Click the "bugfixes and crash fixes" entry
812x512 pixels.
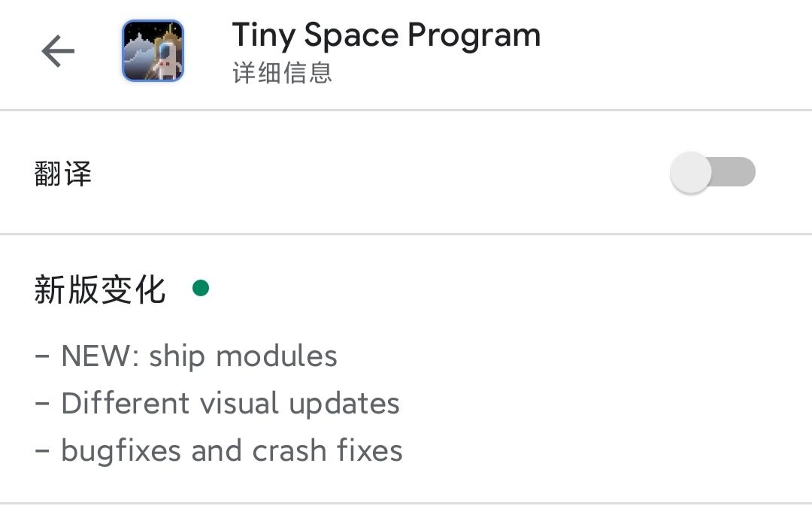click(x=231, y=451)
